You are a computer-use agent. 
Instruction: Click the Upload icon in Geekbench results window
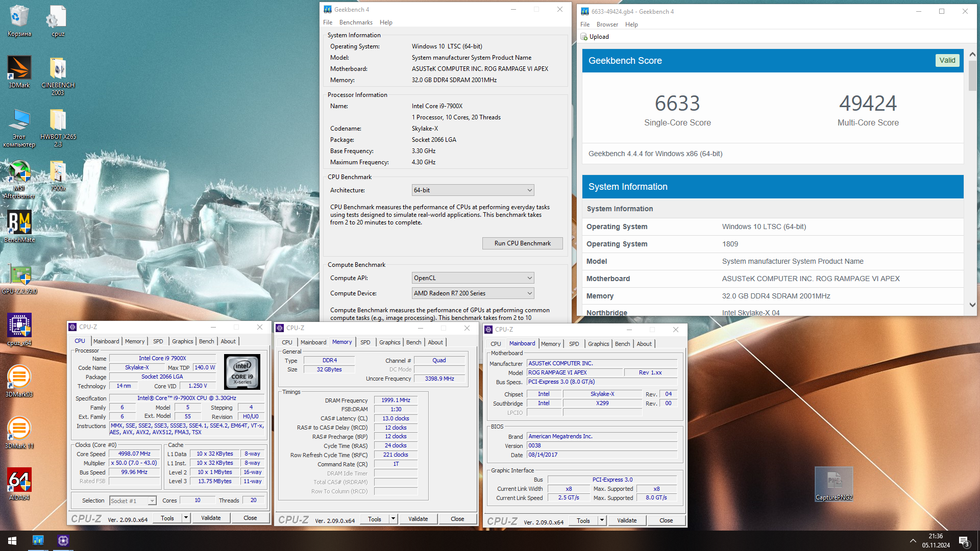click(584, 37)
